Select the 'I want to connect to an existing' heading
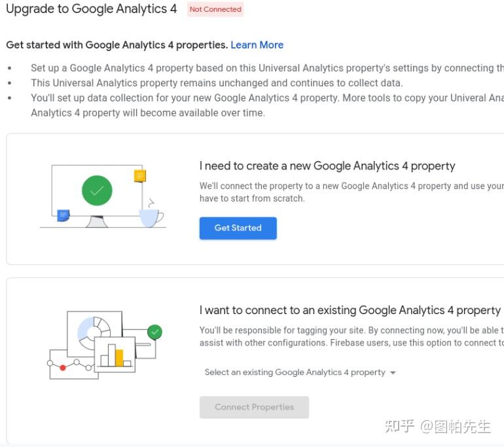This screenshot has height=447, width=504. [x=350, y=310]
